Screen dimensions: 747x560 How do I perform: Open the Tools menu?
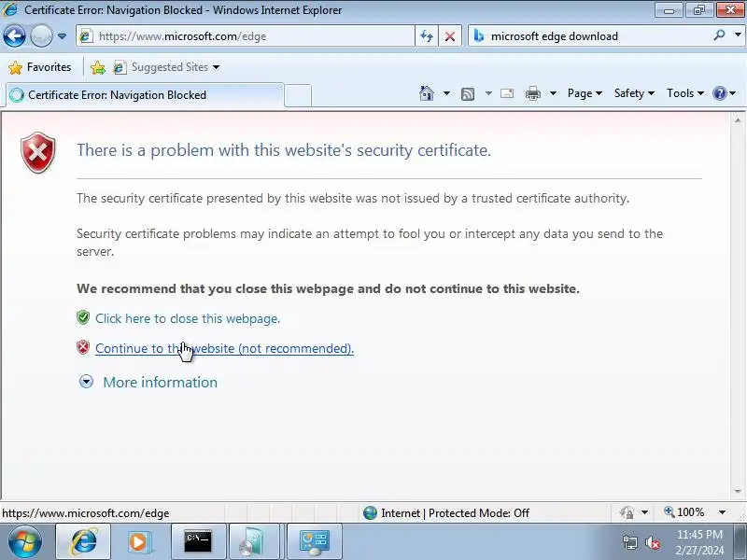(x=685, y=93)
